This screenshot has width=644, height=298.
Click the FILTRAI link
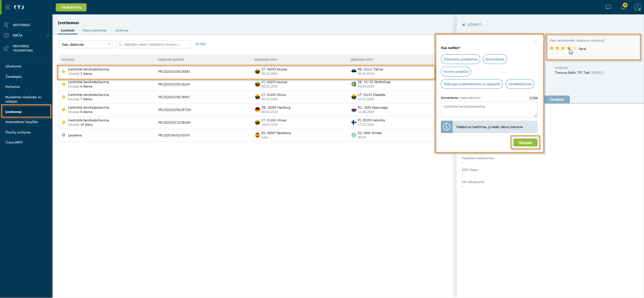[200, 44]
